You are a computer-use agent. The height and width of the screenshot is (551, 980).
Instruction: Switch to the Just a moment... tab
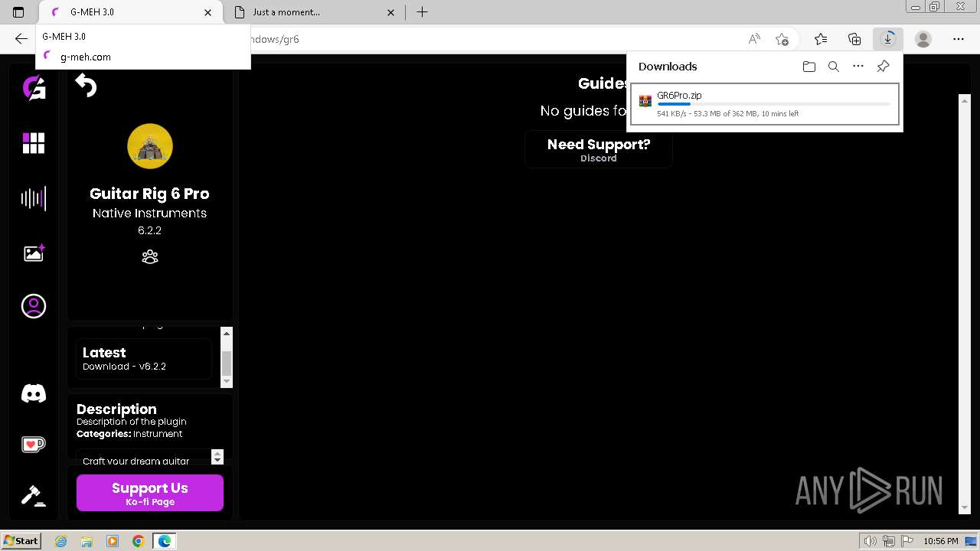tap(315, 12)
